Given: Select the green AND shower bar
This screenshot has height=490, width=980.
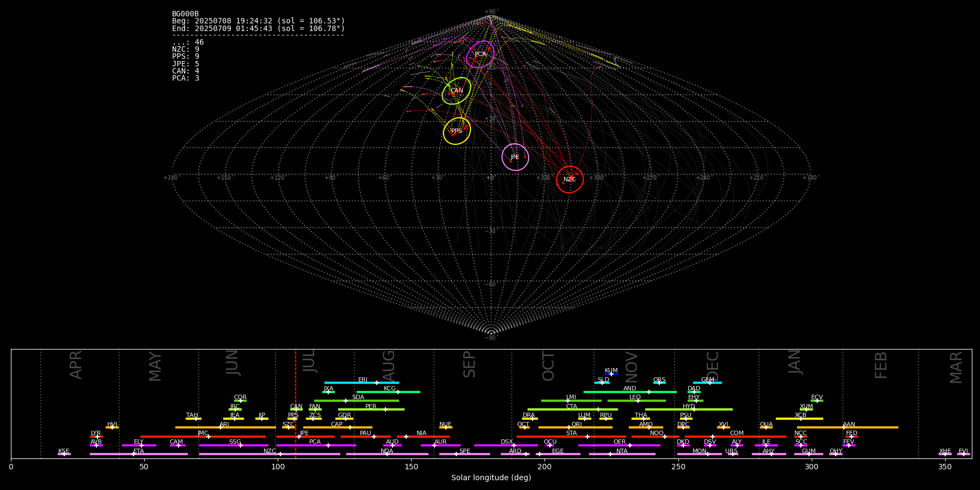Looking at the screenshot, I should [x=630, y=392].
